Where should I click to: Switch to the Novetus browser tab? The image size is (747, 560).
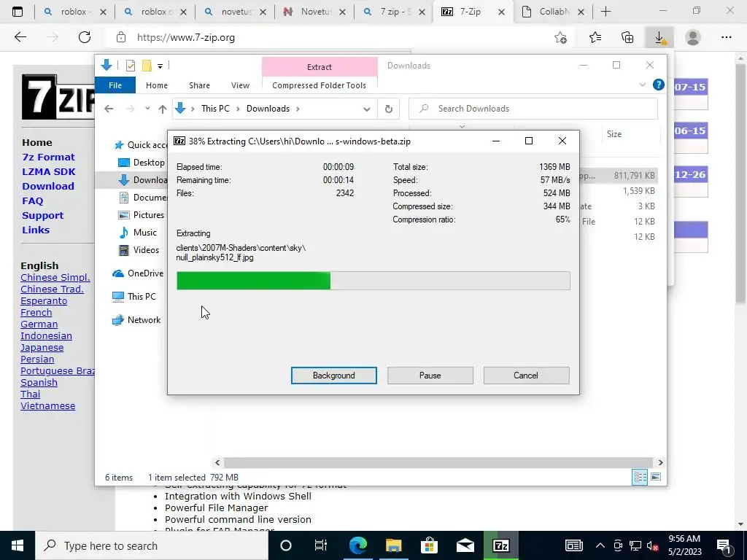coord(314,12)
